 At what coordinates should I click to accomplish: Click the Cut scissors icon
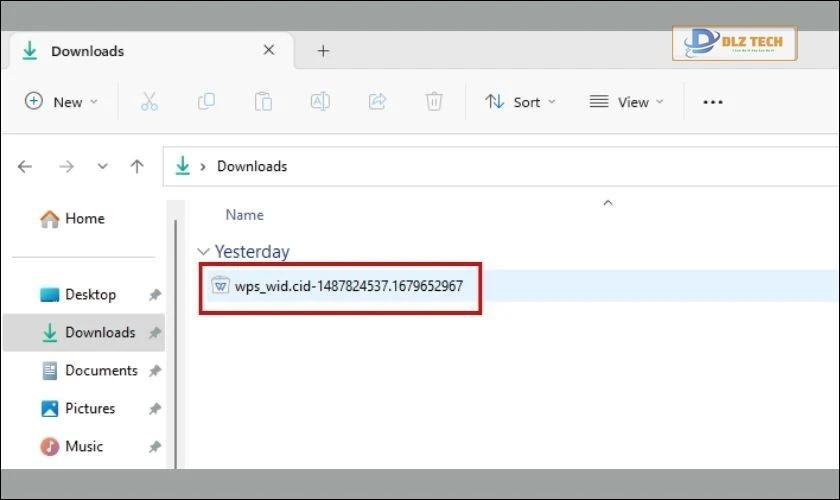tap(149, 101)
